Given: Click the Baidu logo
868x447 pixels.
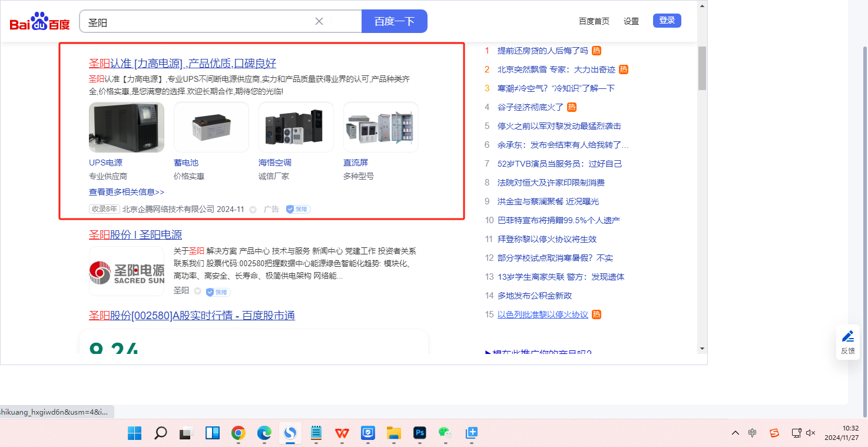Looking at the screenshot, I should 39,22.
